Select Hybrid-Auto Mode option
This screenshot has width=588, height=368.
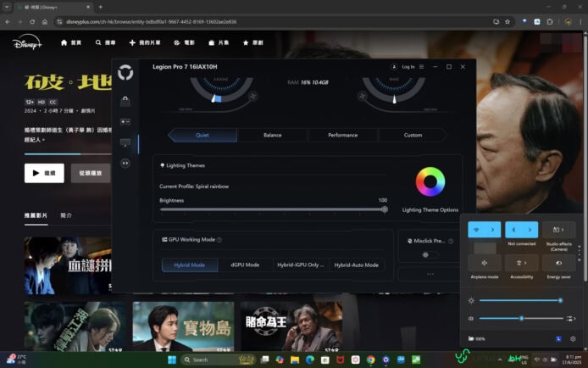[356, 265]
